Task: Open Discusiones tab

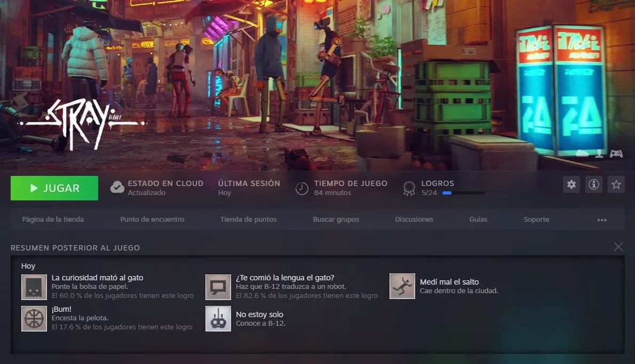Action: click(x=414, y=219)
